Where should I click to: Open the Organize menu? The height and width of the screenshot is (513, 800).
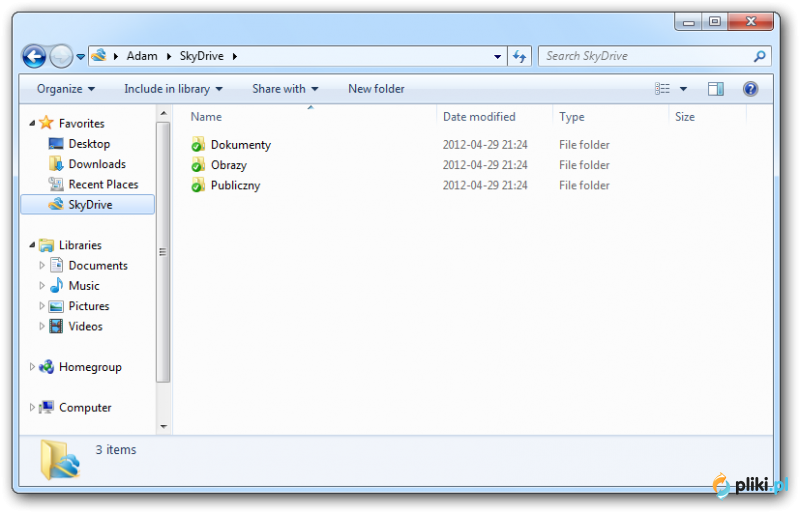tap(66, 89)
